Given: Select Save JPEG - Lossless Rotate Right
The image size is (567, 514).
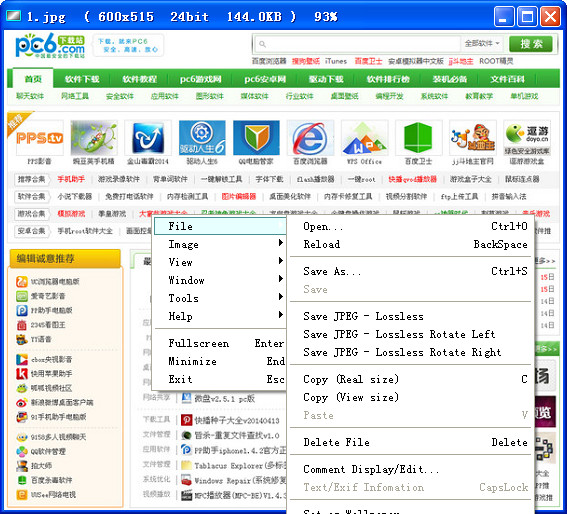Looking at the screenshot, I should pos(411,352).
